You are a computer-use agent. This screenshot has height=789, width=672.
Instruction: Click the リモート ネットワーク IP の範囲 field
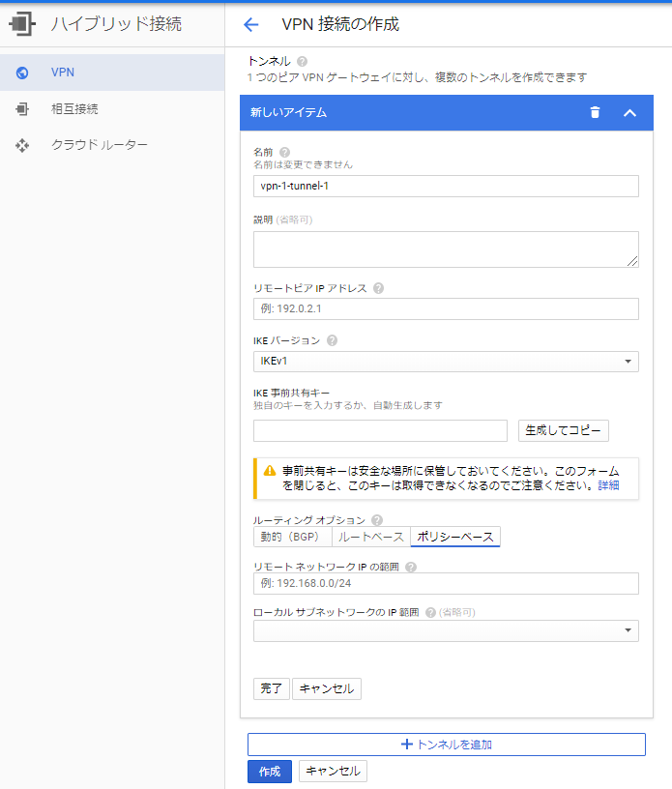pyautogui.click(x=446, y=584)
